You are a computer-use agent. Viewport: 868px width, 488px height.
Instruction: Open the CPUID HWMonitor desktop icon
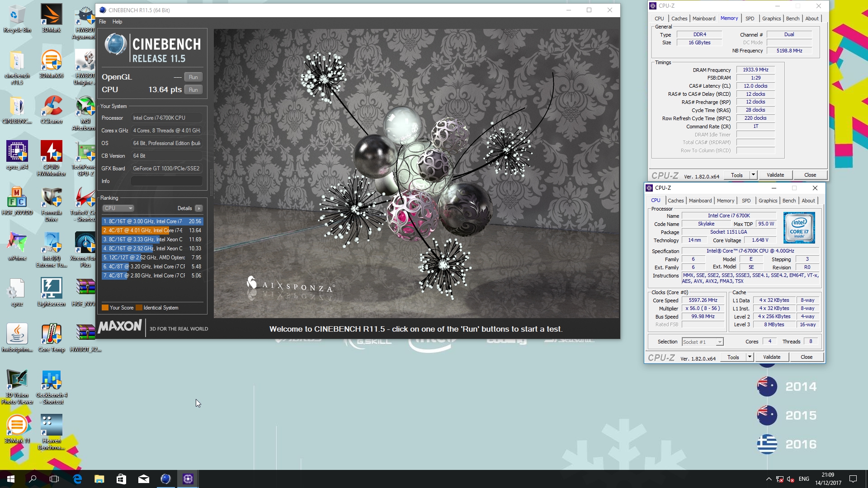coord(51,159)
